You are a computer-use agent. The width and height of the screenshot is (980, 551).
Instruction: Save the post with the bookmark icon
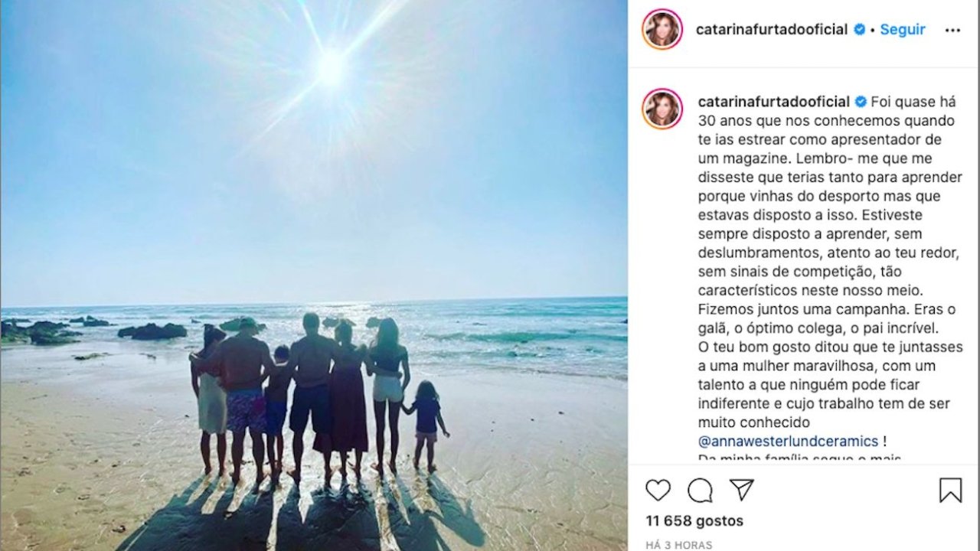(x=950, y=490)
